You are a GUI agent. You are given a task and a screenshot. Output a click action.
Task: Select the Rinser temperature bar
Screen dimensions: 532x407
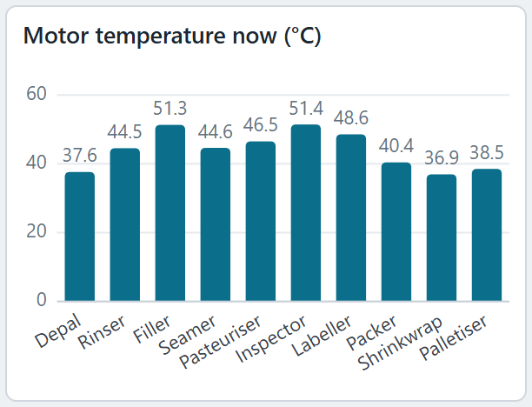(125, 224)
